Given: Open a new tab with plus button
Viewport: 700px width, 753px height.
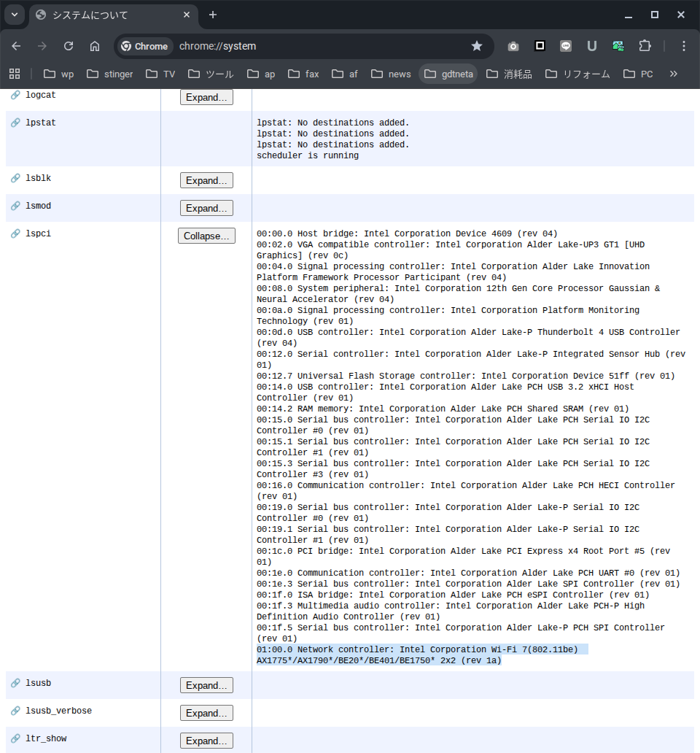Looking at the screenshot, I should point(213,15).
